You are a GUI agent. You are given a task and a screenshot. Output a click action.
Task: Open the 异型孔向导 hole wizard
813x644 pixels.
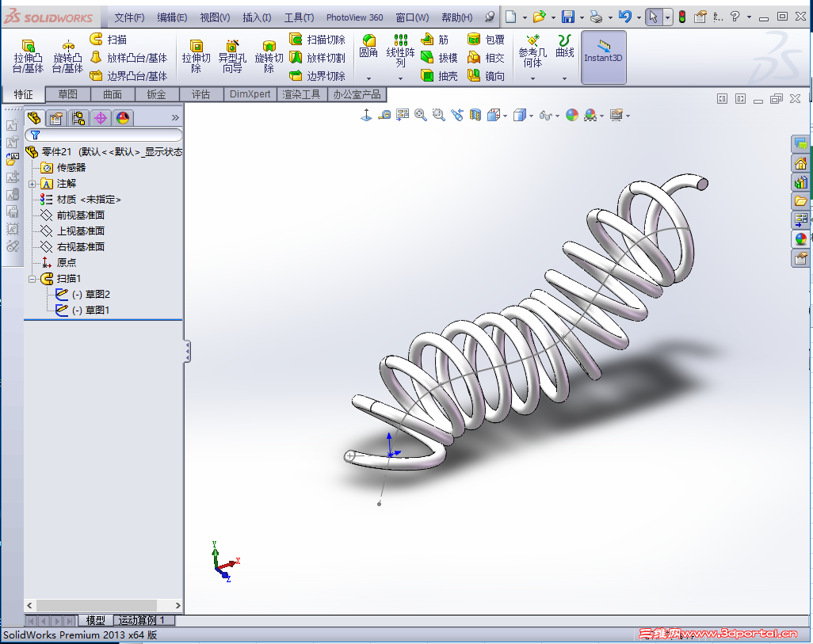(232, 56)
